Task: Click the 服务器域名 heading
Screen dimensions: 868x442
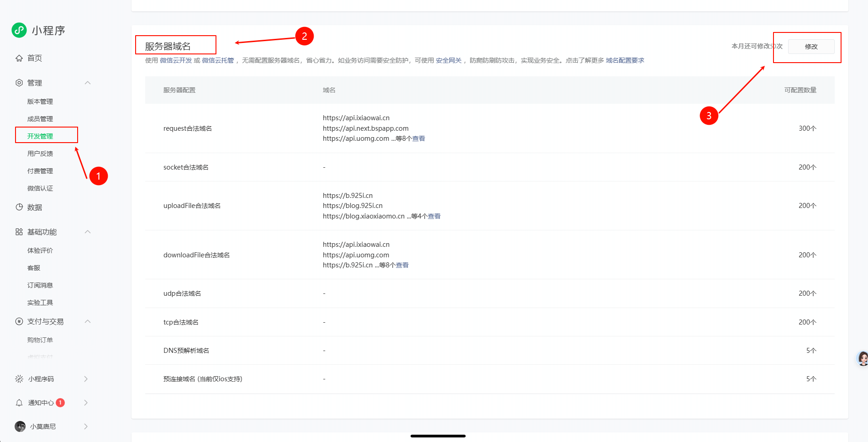Action: point(168,46)
